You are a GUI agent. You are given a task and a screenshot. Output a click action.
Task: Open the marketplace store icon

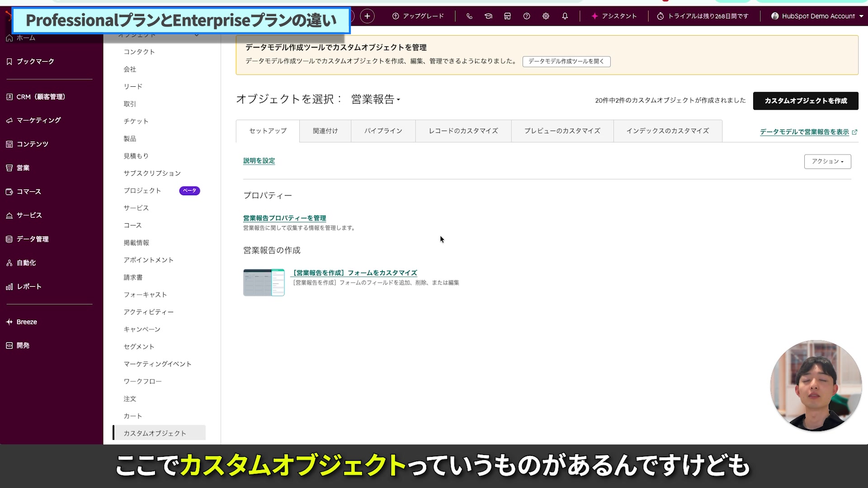(x=507, y=16)
